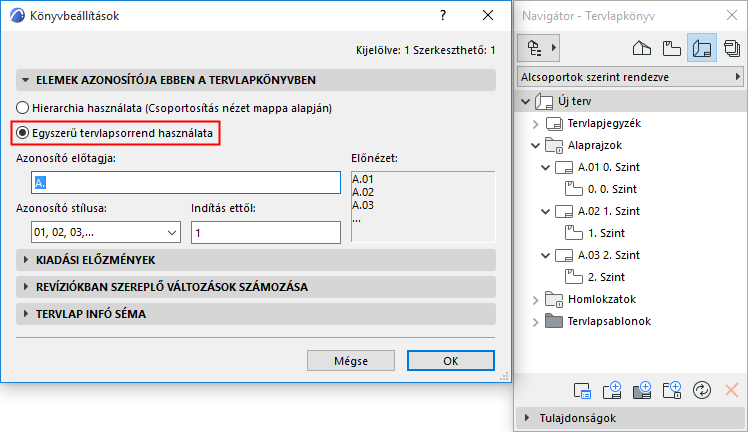
Task: Click the OK button
Action: (450, 361)
